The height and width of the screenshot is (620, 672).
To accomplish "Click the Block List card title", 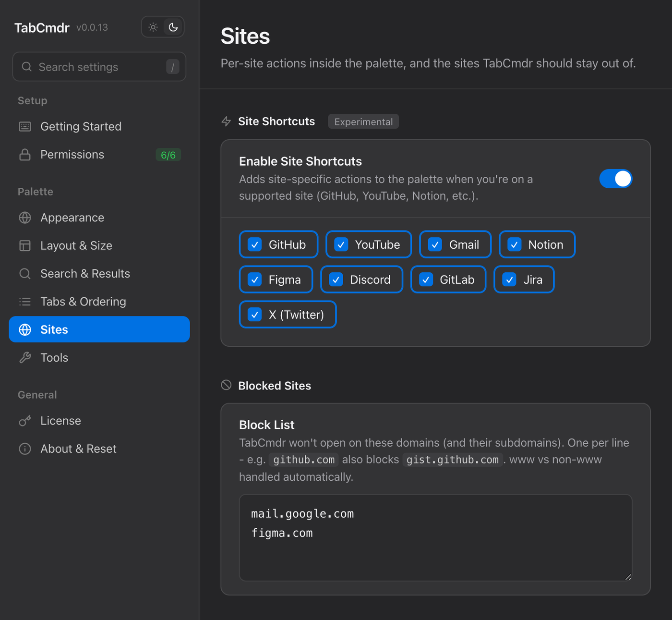I will (267, 425).
